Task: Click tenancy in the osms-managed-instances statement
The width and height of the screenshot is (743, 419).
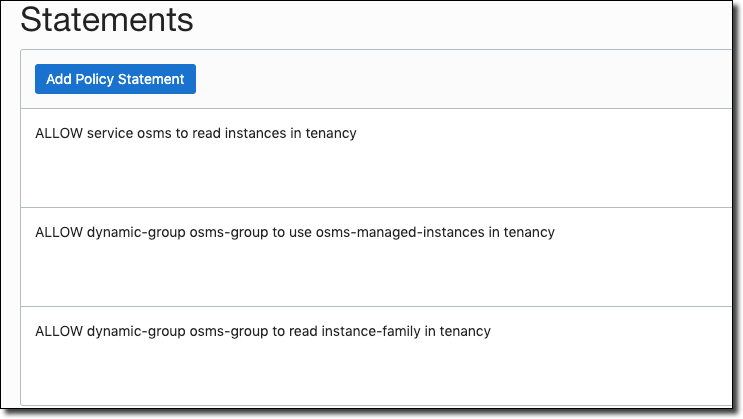Action: click(529, 232)
